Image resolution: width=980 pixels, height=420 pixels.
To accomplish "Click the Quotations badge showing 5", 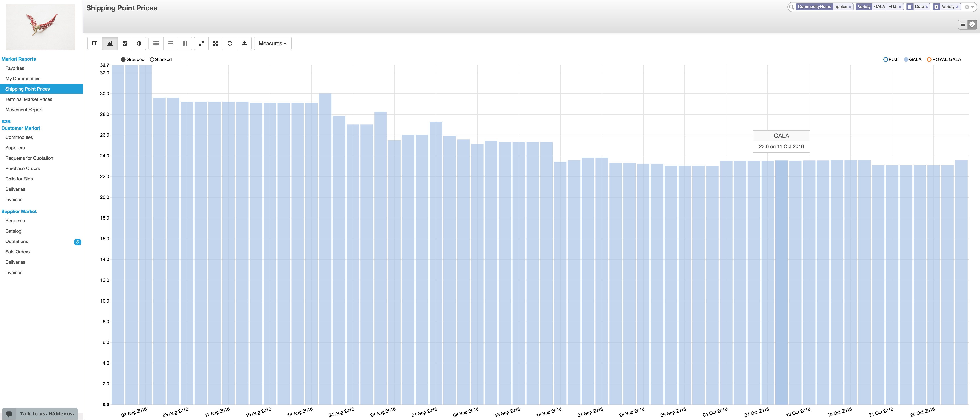I will pyautogui.click(x=77, y=242).
